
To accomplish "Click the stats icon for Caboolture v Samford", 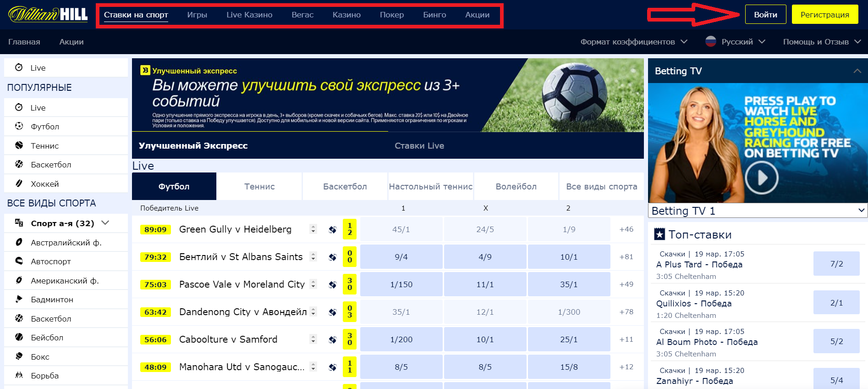I will pos(333,339).
